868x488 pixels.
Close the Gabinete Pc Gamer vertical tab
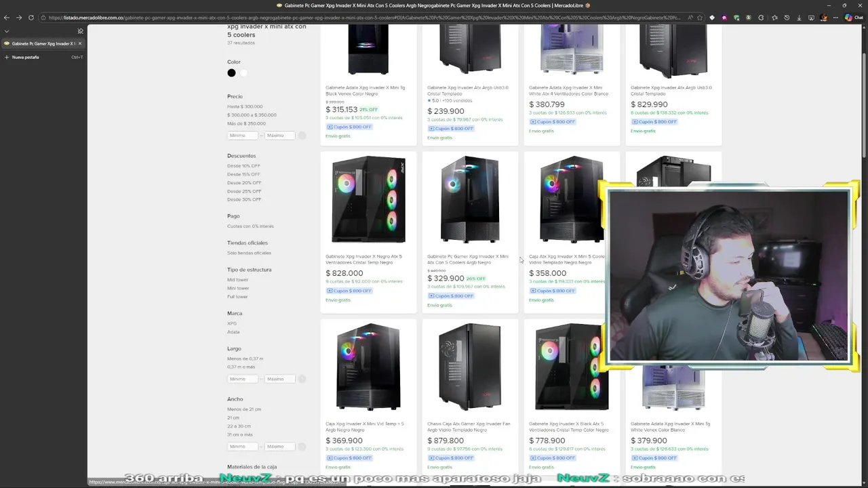[79, 43]
